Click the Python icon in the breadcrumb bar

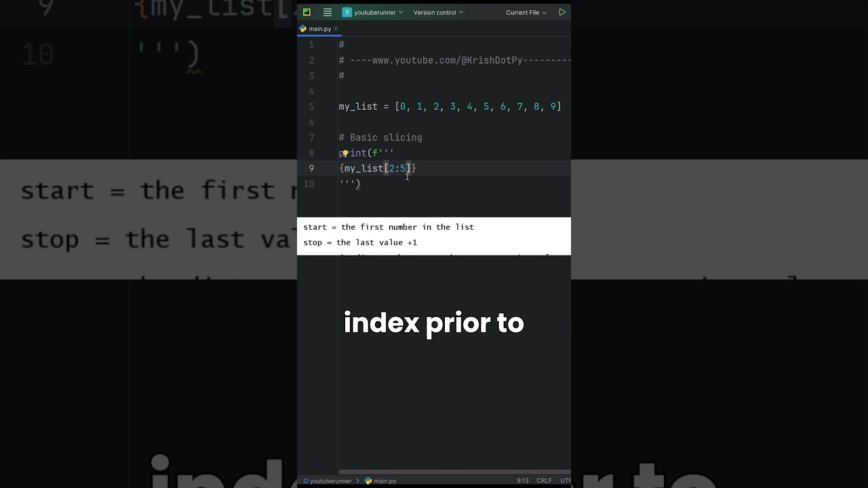(x=368, y=481)
